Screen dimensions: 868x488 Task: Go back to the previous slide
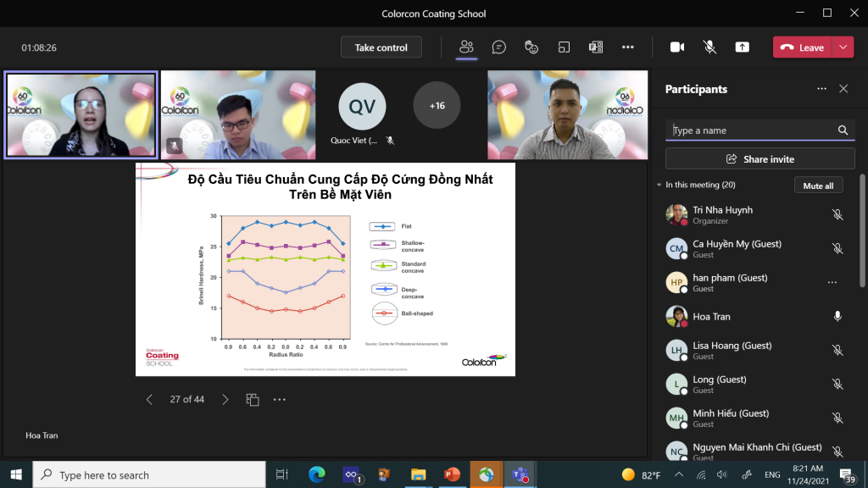[x=149, y=399]
